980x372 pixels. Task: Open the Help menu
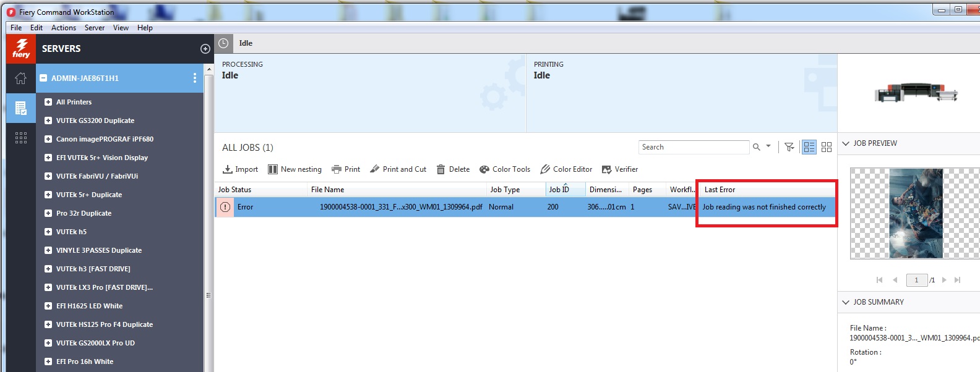point(145,28)
